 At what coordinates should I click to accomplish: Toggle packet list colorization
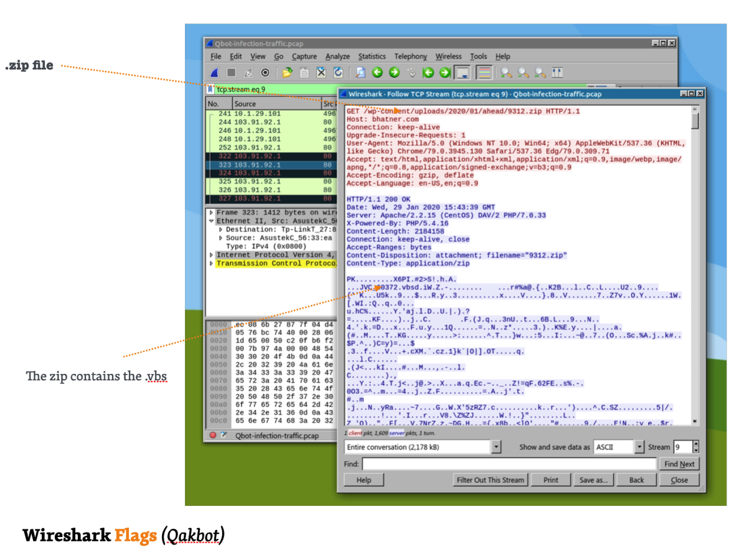click(485, 73)
